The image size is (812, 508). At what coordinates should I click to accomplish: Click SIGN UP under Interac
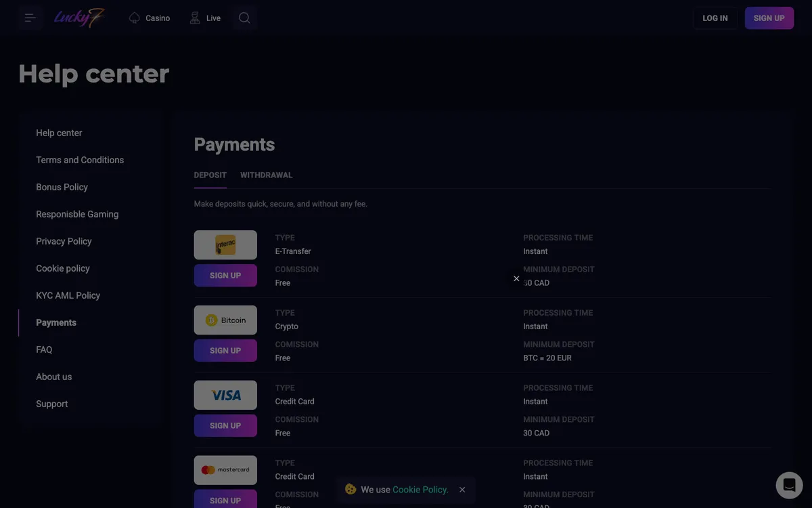tap(225, 276)
